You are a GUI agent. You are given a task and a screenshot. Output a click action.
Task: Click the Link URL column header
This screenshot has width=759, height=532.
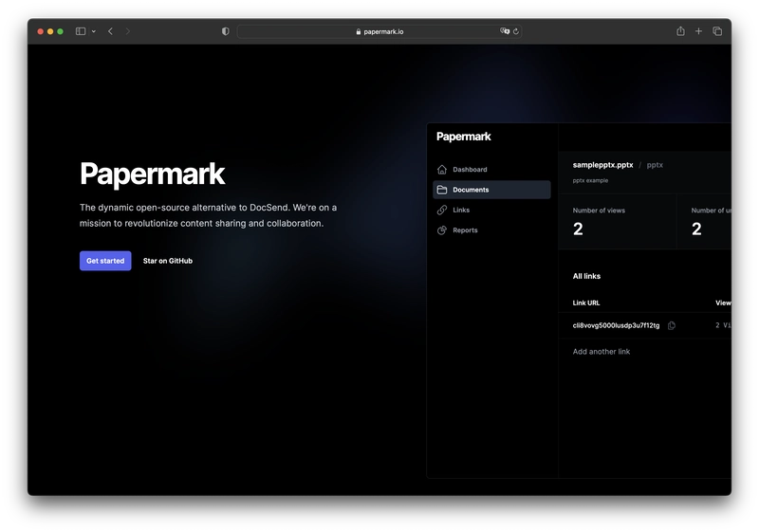tap(586, 303)
